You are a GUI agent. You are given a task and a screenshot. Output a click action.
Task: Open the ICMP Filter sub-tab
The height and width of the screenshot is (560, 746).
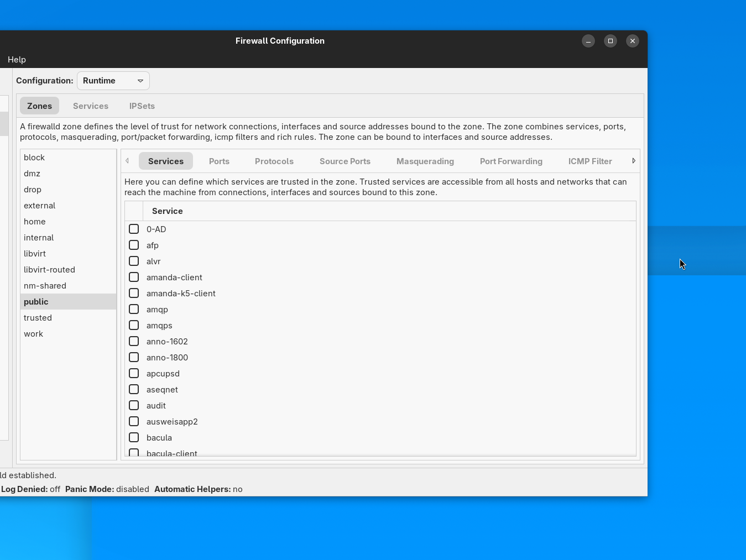coord(590,161)
